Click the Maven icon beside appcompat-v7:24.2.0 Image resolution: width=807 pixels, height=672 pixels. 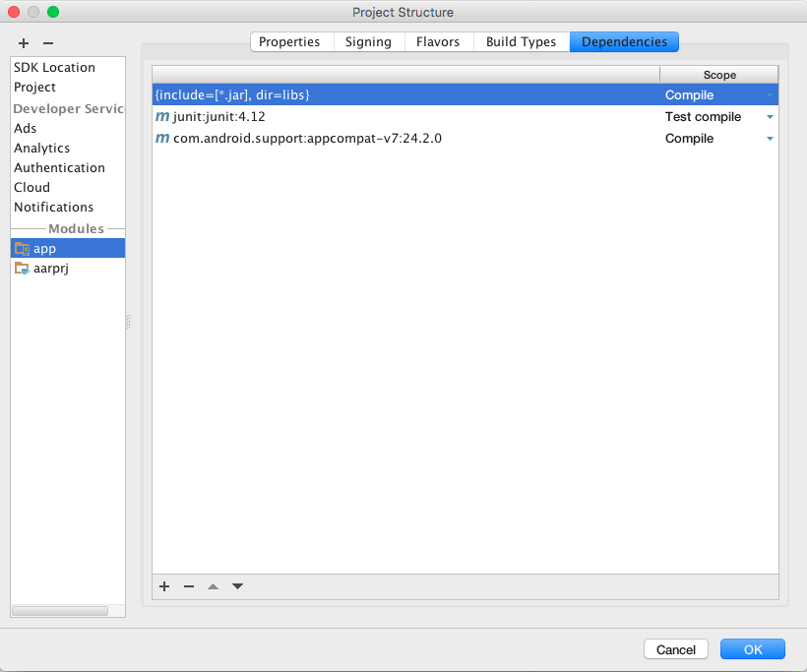point(162,139)
